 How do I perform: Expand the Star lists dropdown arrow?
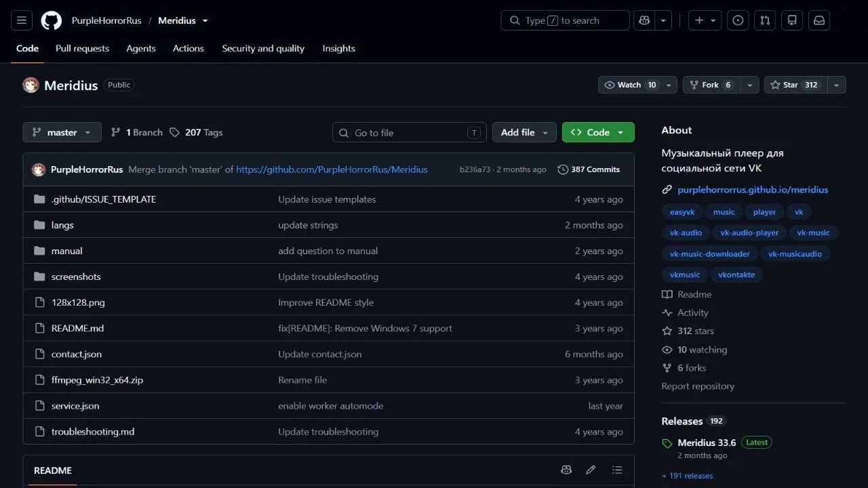(836, 85)
